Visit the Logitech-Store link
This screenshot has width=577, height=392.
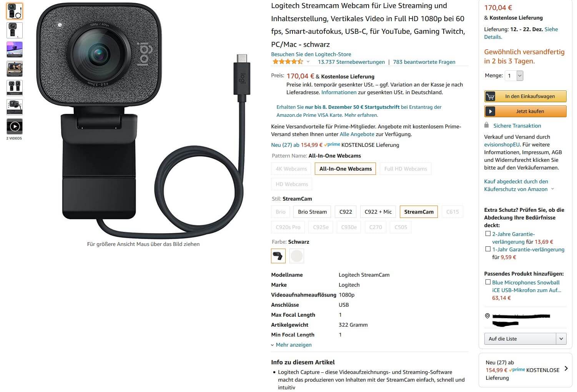pos(311,54)
